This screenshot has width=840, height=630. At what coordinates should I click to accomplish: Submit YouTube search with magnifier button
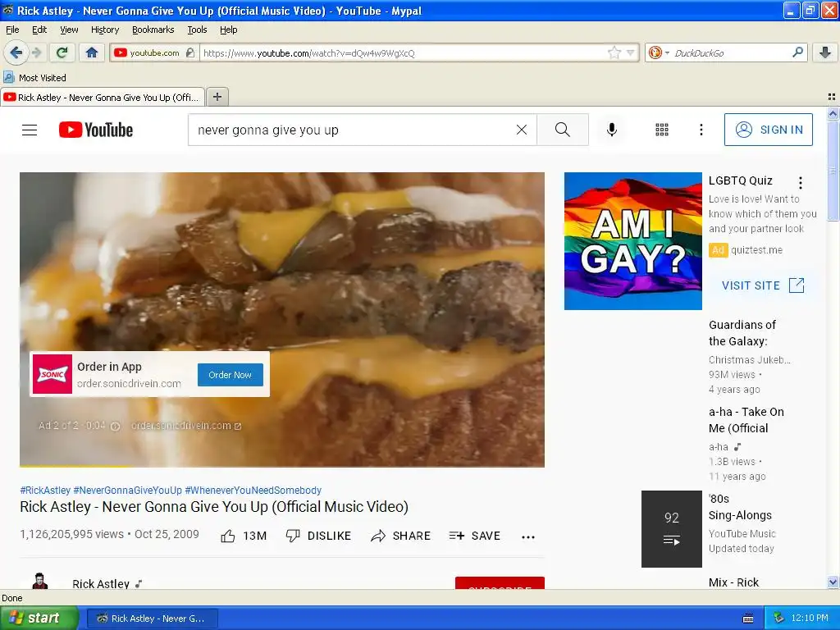563,130
